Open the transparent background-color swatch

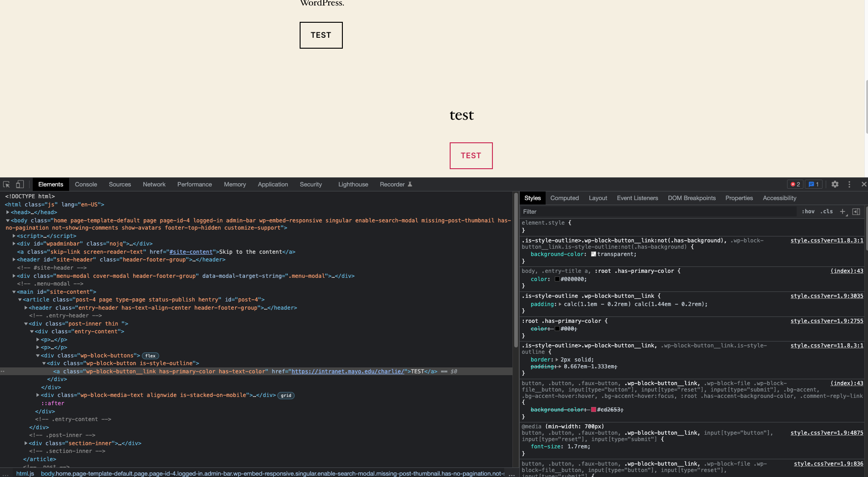pyautogui.click(x=593, y=254)
